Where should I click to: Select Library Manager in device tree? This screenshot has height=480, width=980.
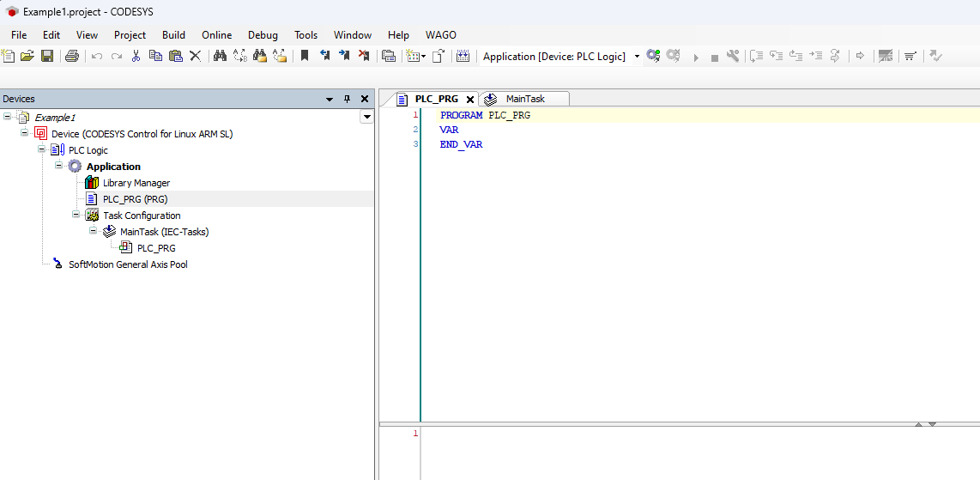point(136,183)
